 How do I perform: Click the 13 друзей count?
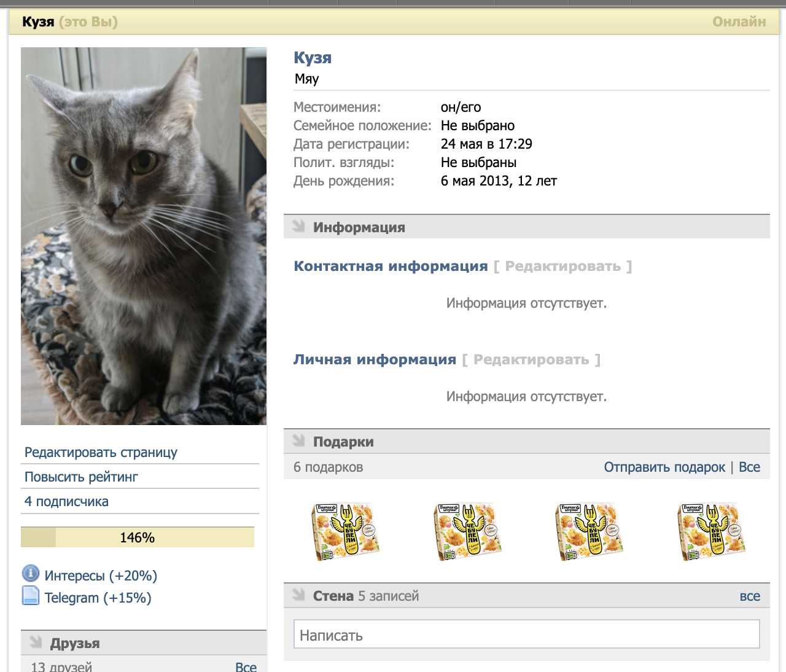(61, 667)
